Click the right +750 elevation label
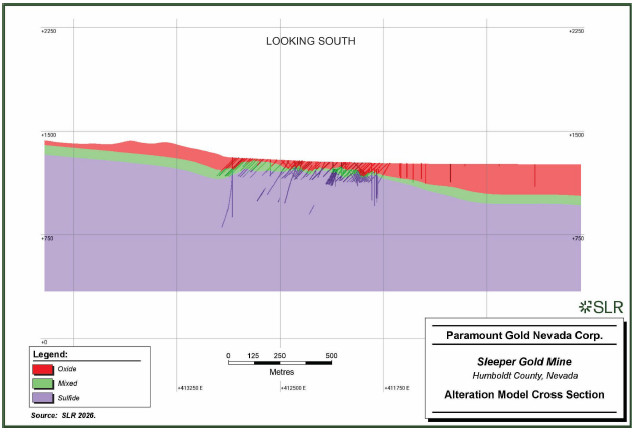This screenshot has width=634, height=432. [578, 239]
